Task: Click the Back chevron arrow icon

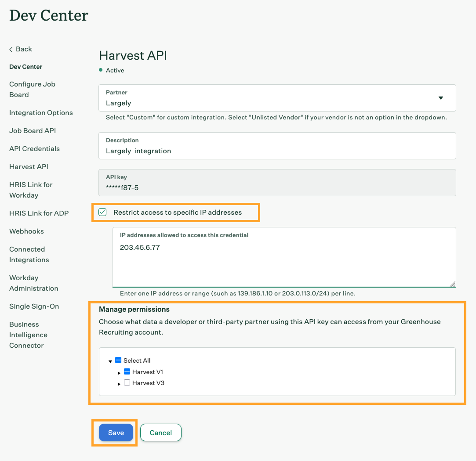Action: tap(11, 50)
